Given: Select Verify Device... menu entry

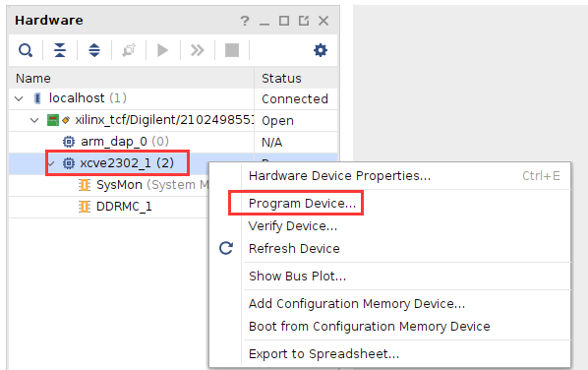Looking at the screenshot, I should pyautogui.click(x=293, y=226).
